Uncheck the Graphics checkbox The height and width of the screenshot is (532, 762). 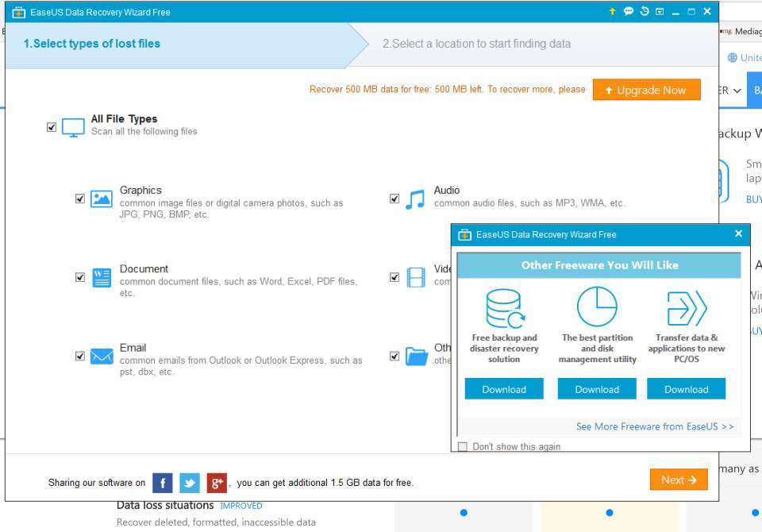pos(80,199)
